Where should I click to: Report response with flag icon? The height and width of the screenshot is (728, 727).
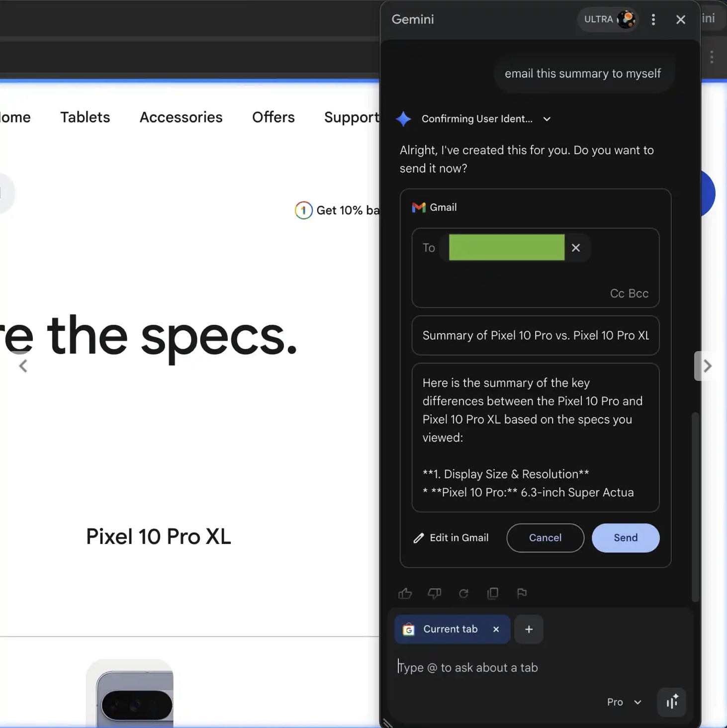522,593
